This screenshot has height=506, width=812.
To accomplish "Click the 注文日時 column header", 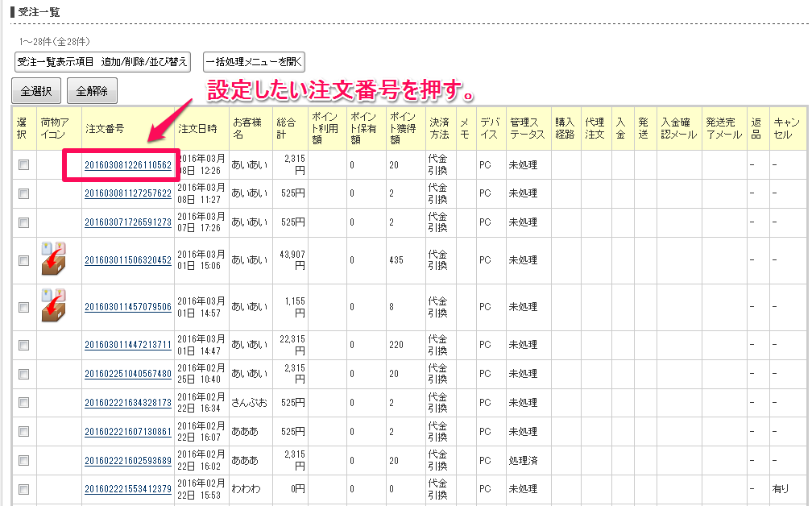I will pos(198,129).
